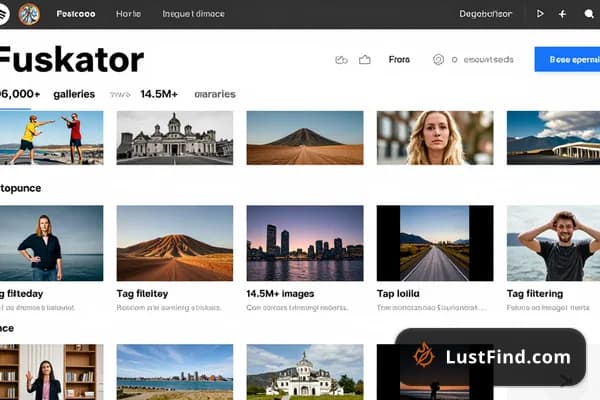
Task: Open the Insquet dimoce nav item
Action: click(193, 14)
